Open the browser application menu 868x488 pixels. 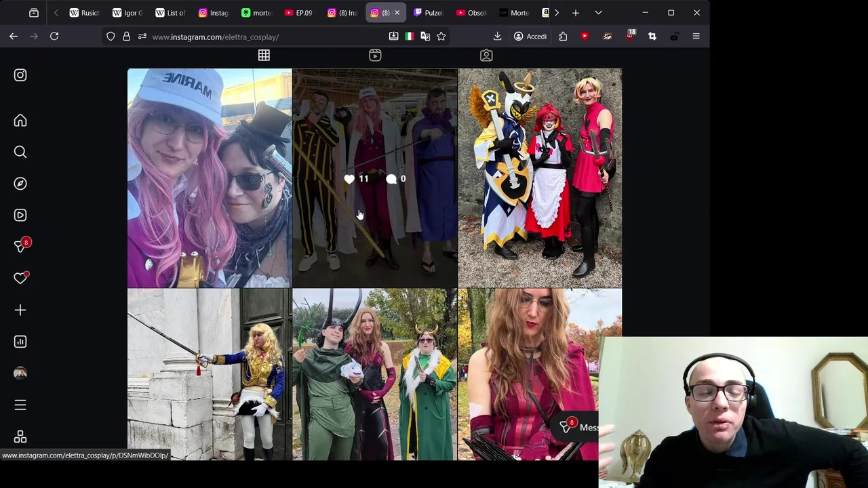point(696,37)
